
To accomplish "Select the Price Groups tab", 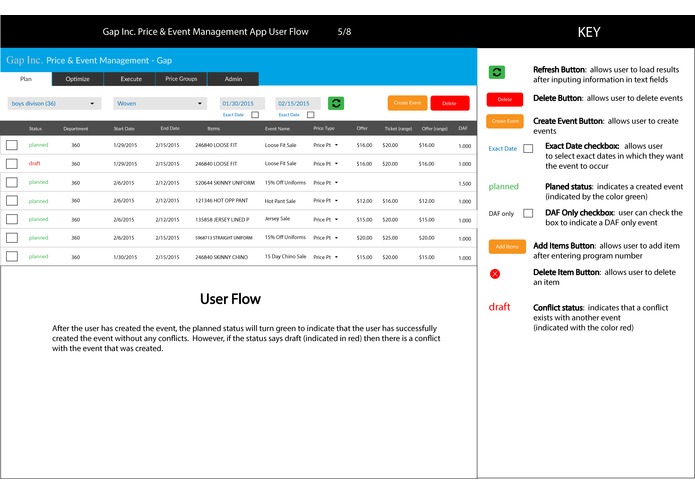I will [x=181, y=79].
